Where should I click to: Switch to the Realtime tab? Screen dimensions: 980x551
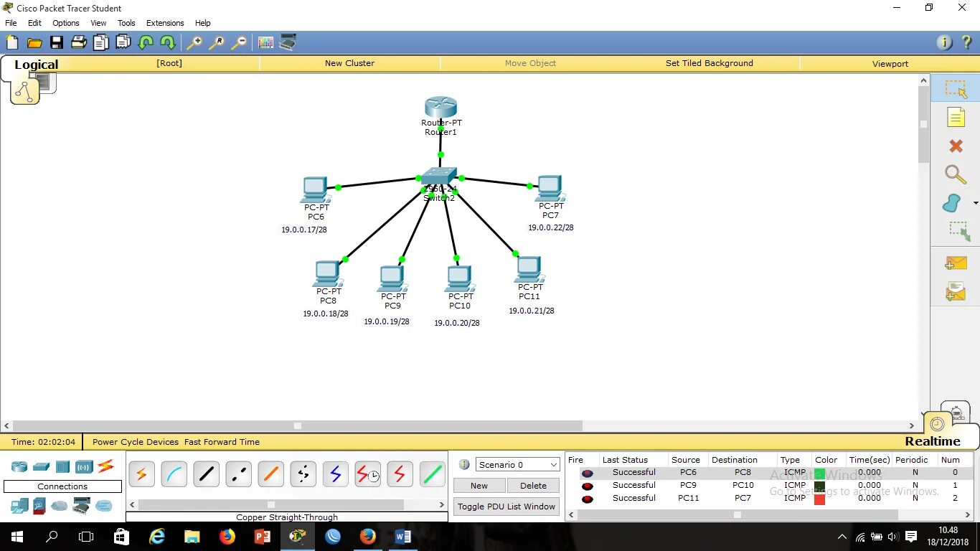(x=932, y=441)
